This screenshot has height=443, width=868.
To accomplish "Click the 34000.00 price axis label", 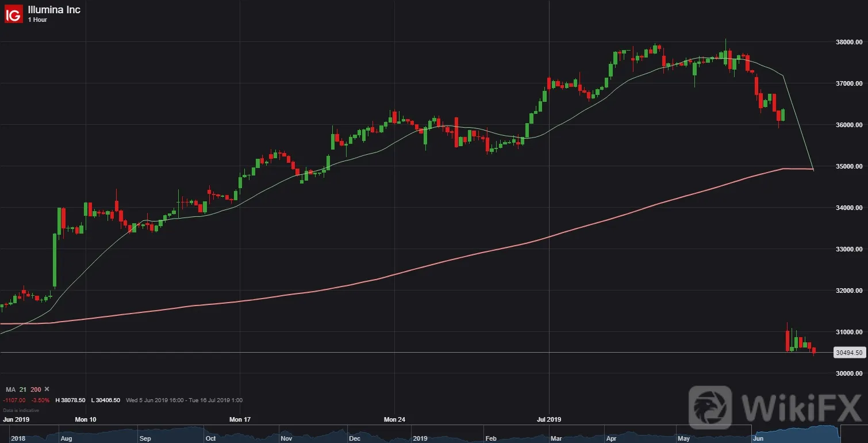I will [848, 208].
